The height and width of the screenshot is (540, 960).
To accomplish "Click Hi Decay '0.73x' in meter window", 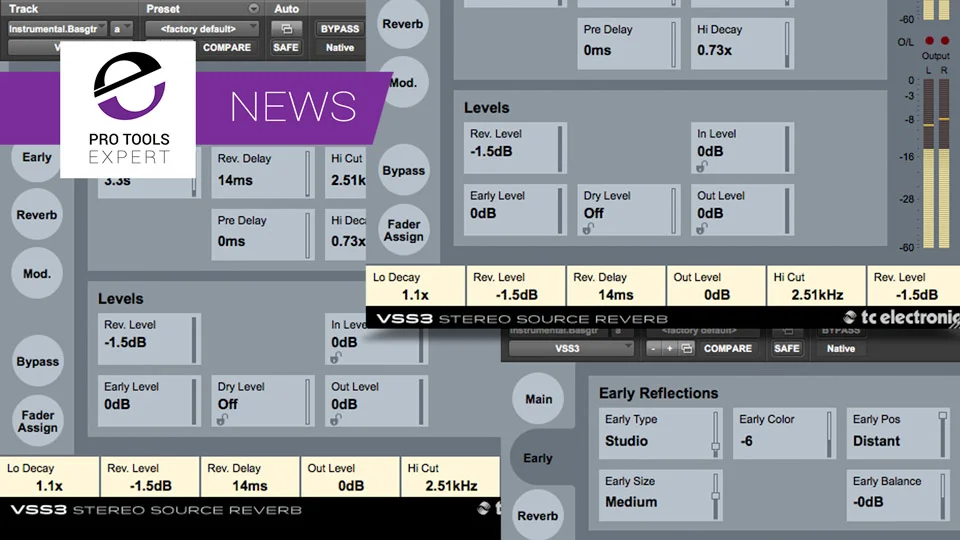I will click(x=714, y=50).
